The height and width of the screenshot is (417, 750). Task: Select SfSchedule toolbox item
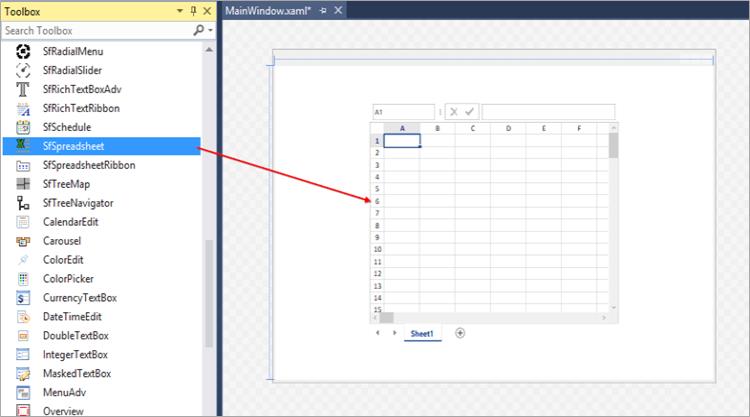point(101,127)
